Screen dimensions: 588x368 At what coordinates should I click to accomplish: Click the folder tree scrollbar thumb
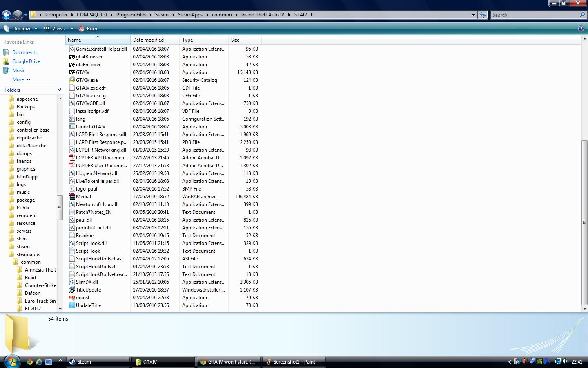60,208
